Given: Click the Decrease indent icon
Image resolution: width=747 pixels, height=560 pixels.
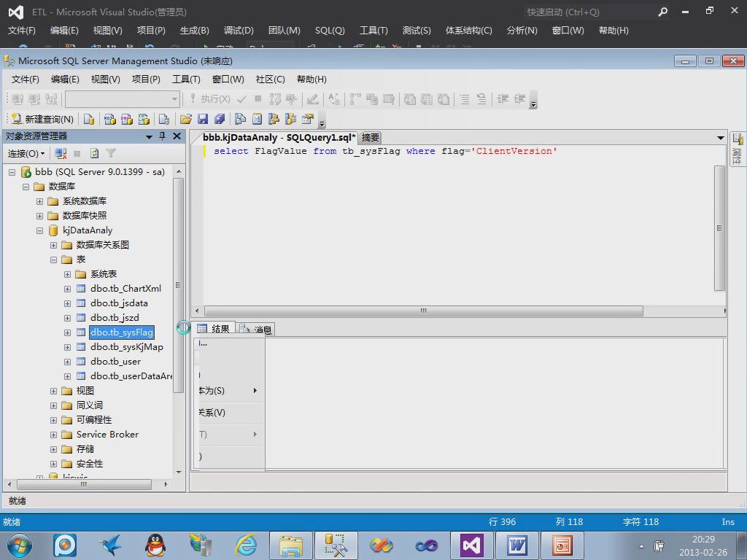Looking at the screenshot, I should pyautogui.click(x=503, y=99).
